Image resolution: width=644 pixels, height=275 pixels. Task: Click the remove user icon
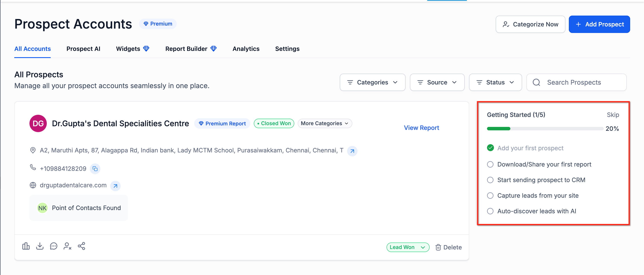67,246
